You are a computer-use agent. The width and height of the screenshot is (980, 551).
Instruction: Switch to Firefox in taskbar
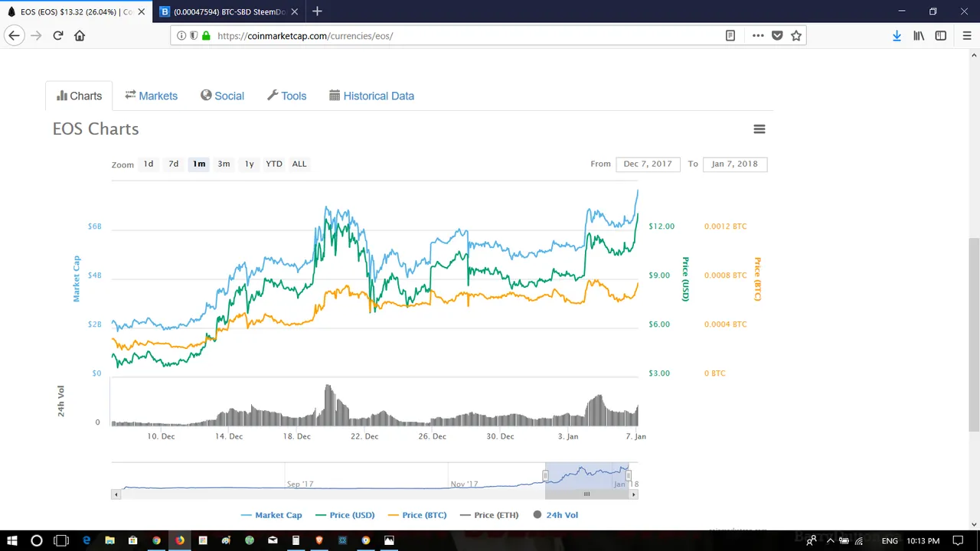[180, 540]
